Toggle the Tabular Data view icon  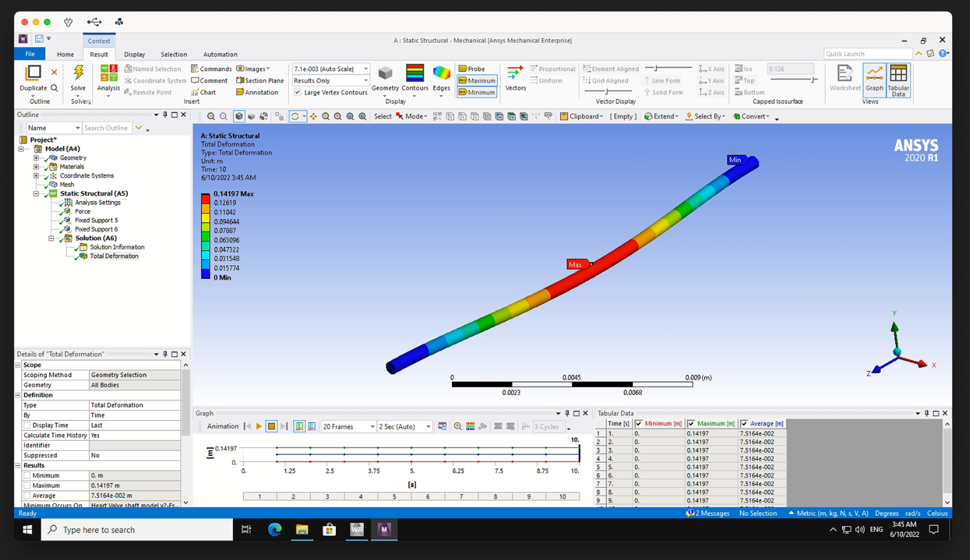[898, 80]
